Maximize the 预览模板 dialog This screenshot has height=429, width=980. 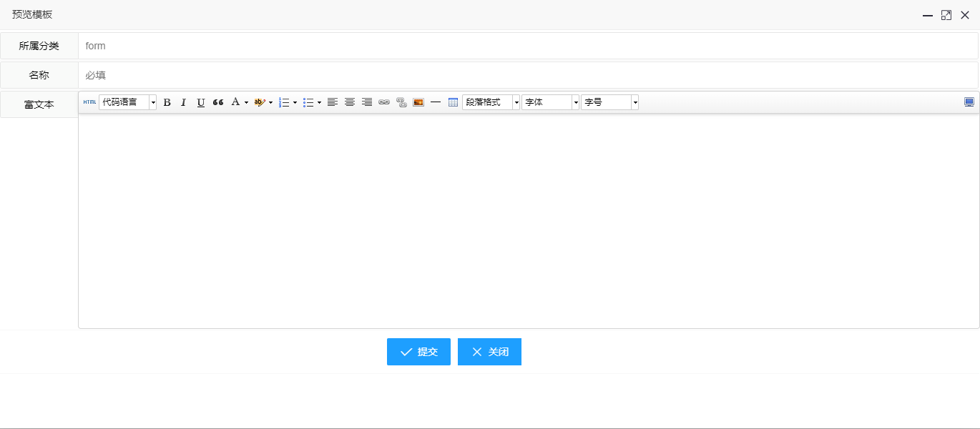coord(946,15)
